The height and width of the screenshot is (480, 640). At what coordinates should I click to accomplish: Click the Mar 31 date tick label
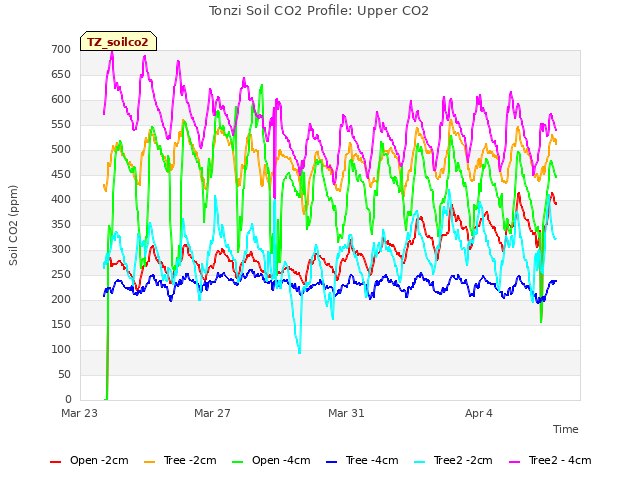pos(346,413)
